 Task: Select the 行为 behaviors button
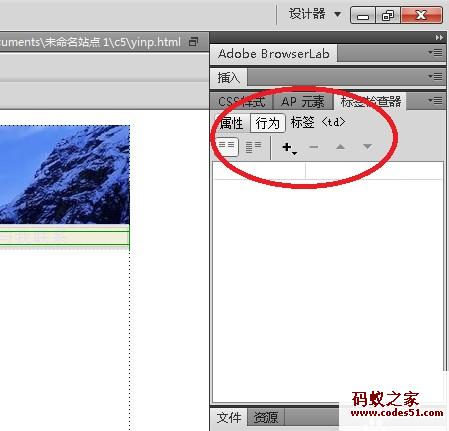pyautogui.click(x=268, y=123)
